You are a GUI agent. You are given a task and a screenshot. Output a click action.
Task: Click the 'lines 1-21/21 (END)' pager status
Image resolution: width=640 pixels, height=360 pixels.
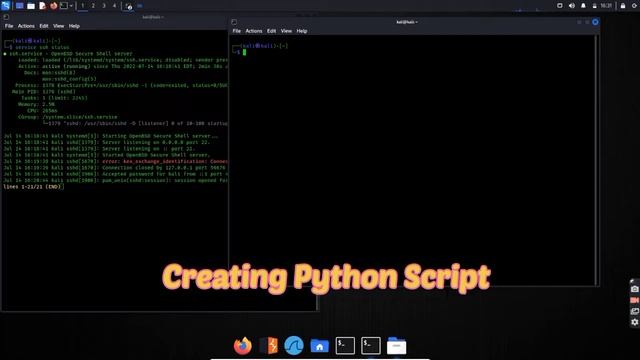(x=33, y=187)
